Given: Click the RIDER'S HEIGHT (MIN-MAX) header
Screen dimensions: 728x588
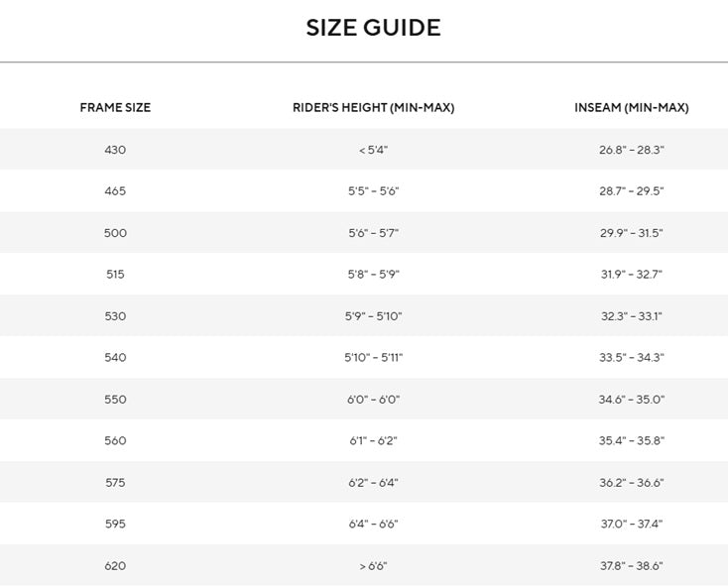Looking at the screenshot, I should tap(373, 108).
